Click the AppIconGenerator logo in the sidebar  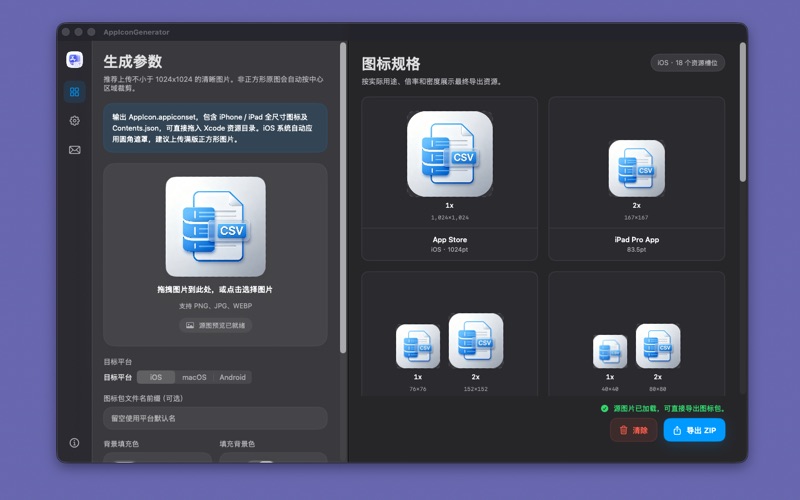[x=74, y=60]
